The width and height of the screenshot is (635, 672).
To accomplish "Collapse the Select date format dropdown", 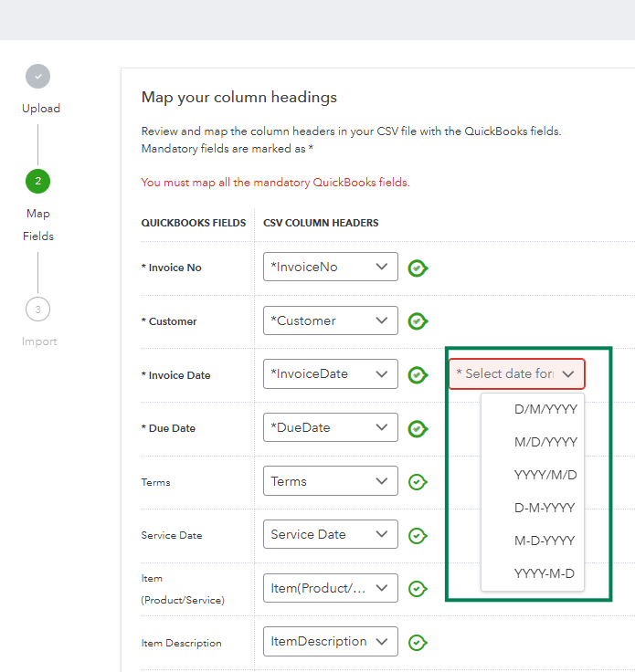I will 516,373.
